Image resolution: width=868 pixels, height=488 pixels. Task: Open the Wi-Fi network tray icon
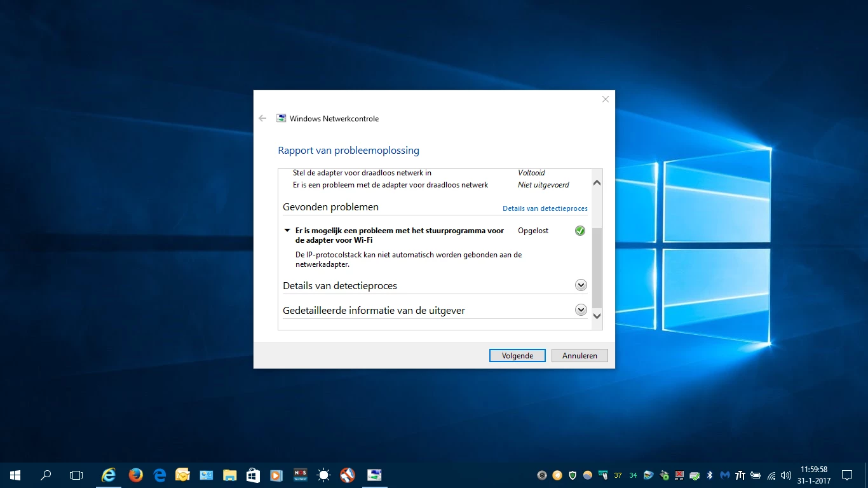click(771, 475)
